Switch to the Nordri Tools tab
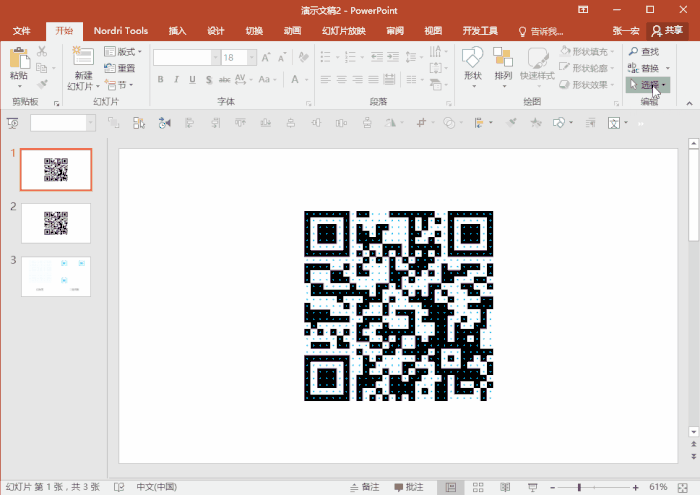 pos(121,31)
